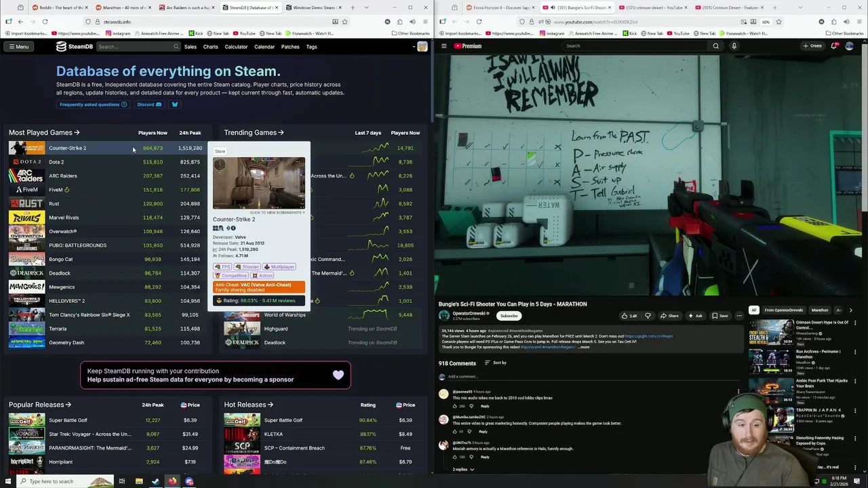Click the Ask button under the video
This screenshot has height=488, width=868.
pos(695,316)
